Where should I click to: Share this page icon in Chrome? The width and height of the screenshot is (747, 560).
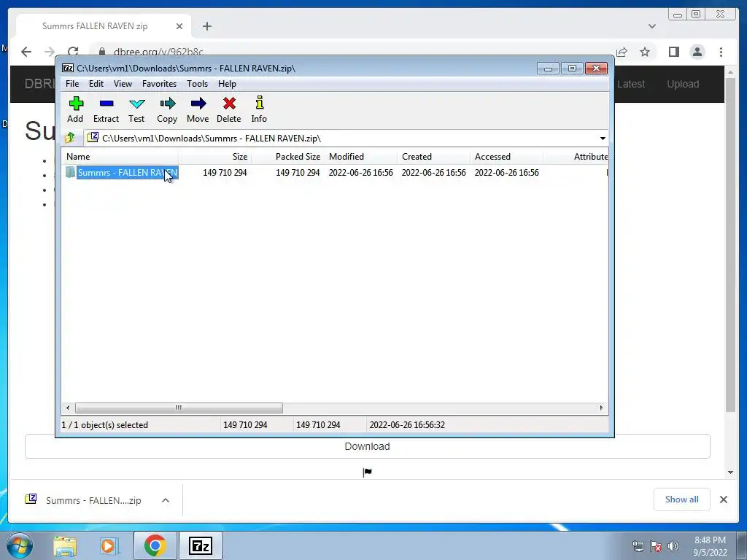click(x=622, y=52)
